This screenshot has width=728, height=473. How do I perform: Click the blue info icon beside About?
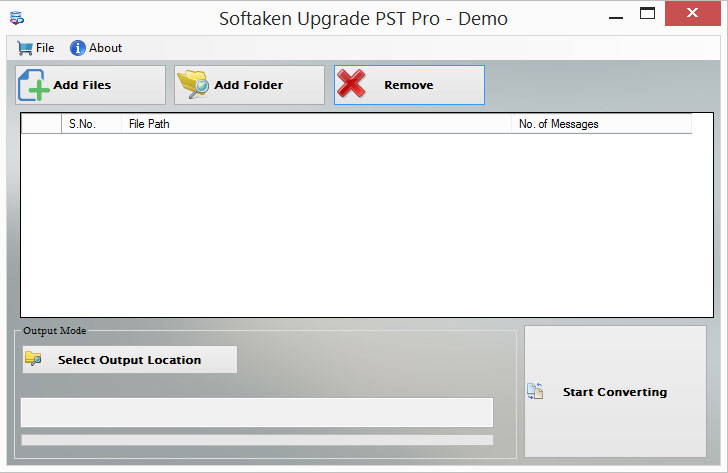pos(78,48)
